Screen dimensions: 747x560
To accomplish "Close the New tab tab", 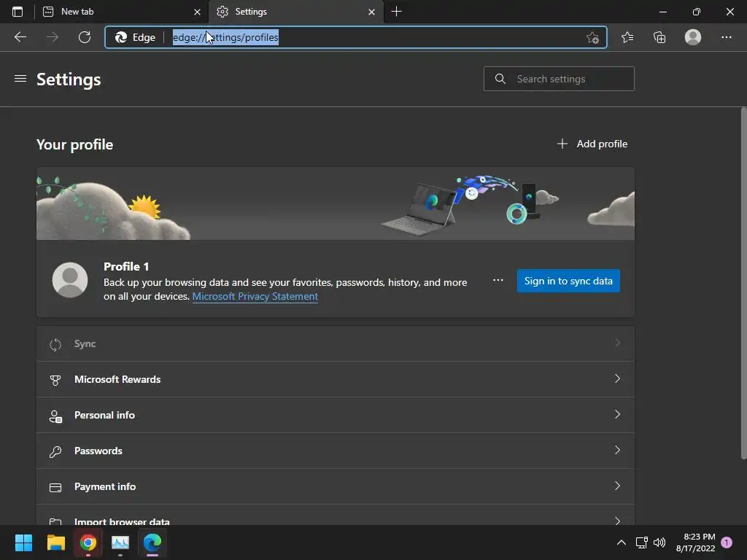I will pyautogui.click(x=197, y=12).
